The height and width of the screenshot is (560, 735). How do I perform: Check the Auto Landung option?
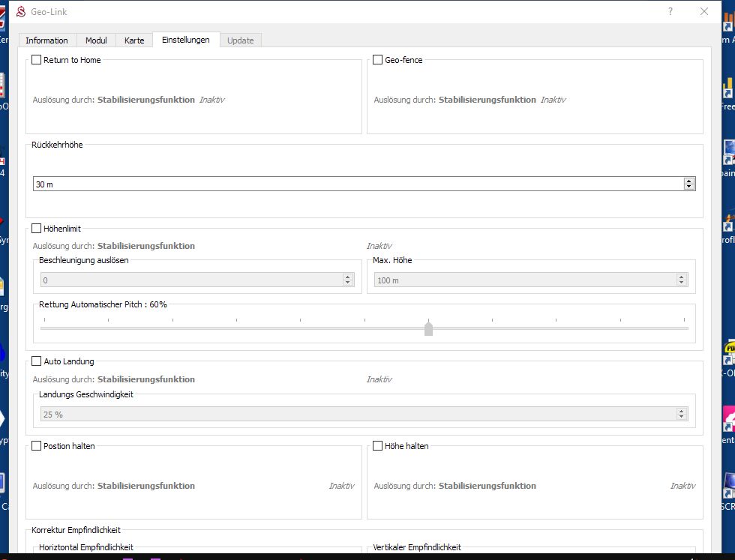[x=37, y=361]
